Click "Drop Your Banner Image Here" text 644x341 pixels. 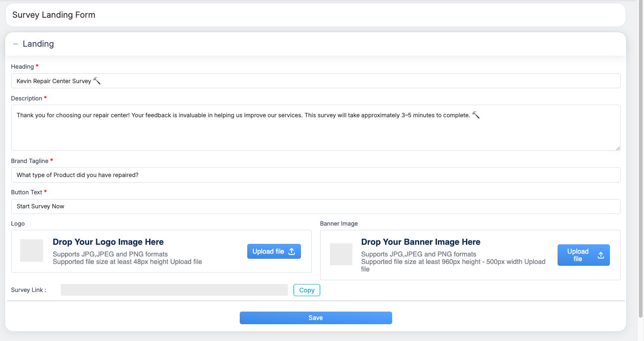421,242
